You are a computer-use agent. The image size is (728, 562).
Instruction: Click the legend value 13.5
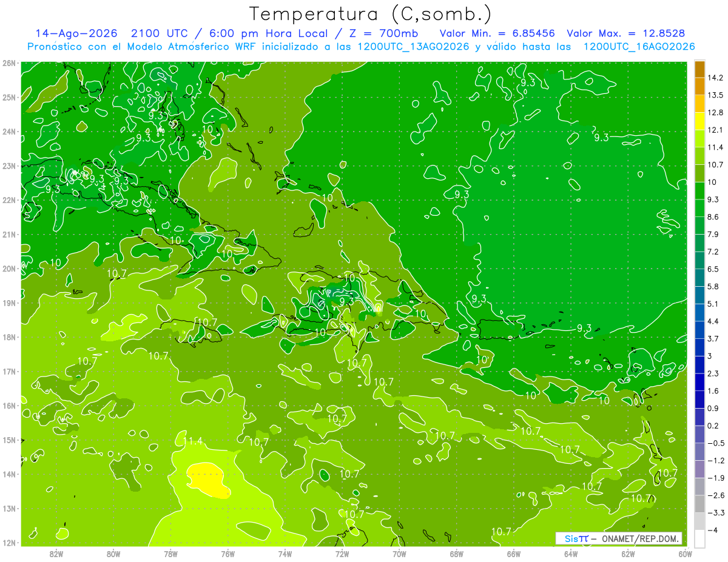tap(715, 95)
